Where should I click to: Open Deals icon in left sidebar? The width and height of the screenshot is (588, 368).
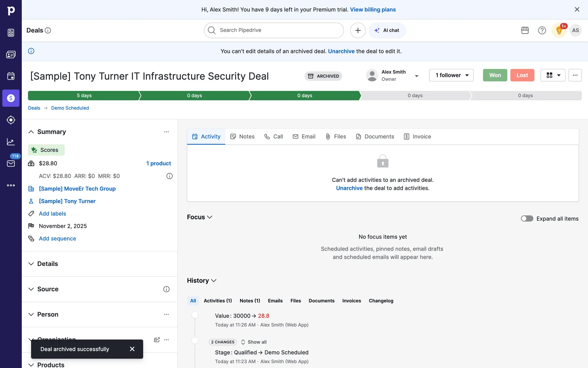click(11, 98)
